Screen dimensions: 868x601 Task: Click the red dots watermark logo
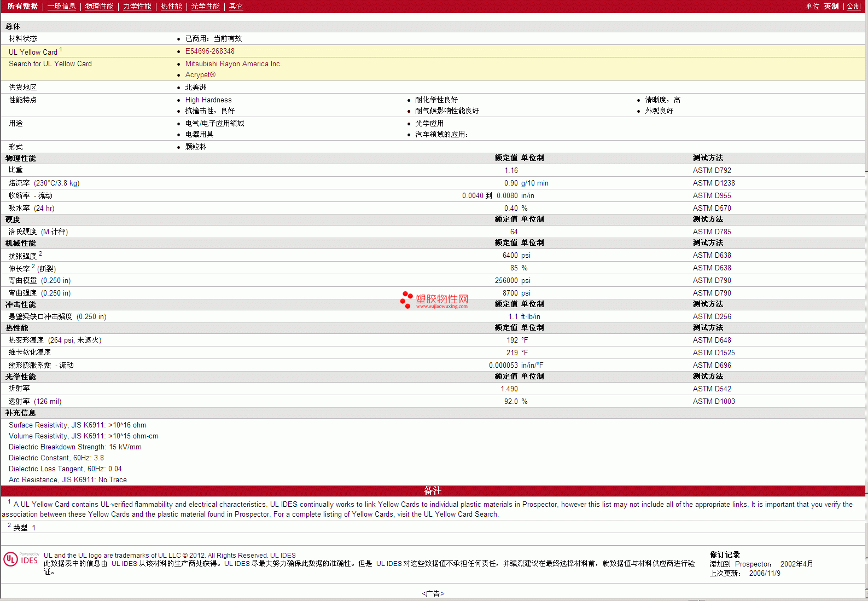point(406,299)
